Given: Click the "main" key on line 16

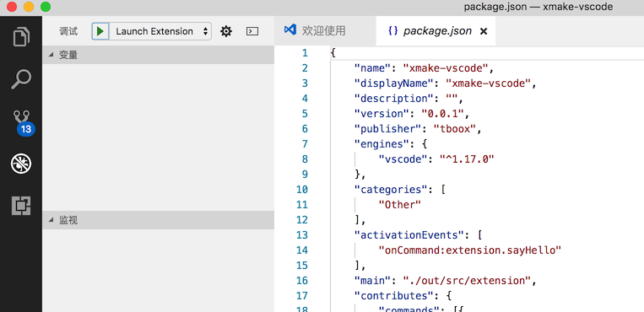Looking at the screenshot, I should pyautogui.click(x=372, y=281).
